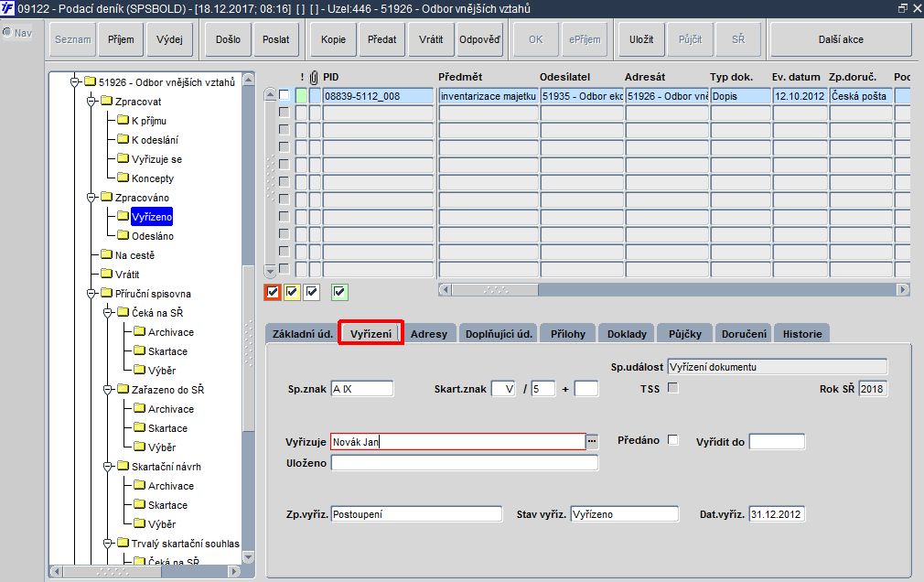
Task: Collapse the Trvalý skartační souhlas node
Action: tap(108, 543)
